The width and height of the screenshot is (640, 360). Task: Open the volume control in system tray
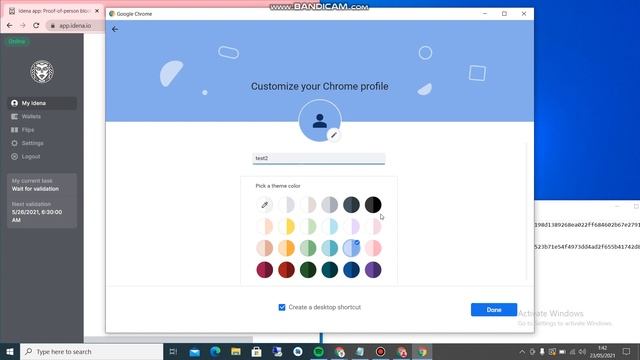[x=582, y=351]
